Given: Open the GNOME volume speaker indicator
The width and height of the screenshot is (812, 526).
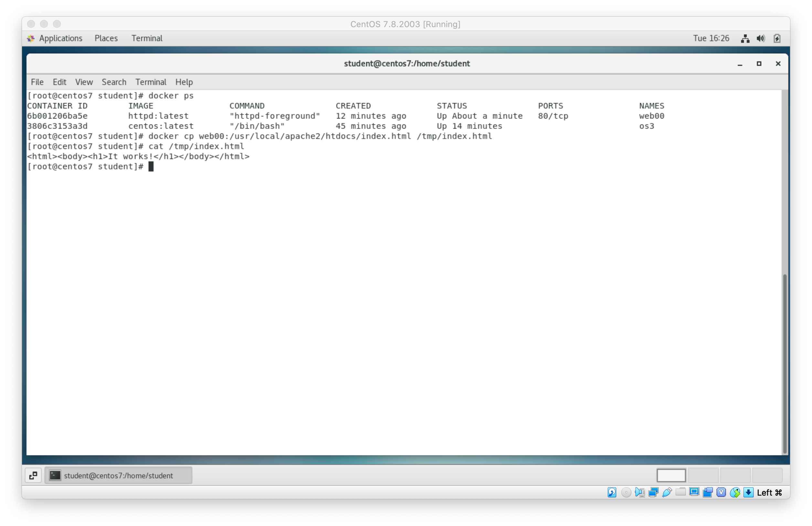Looking at the screenshot, I should point(761,38).
